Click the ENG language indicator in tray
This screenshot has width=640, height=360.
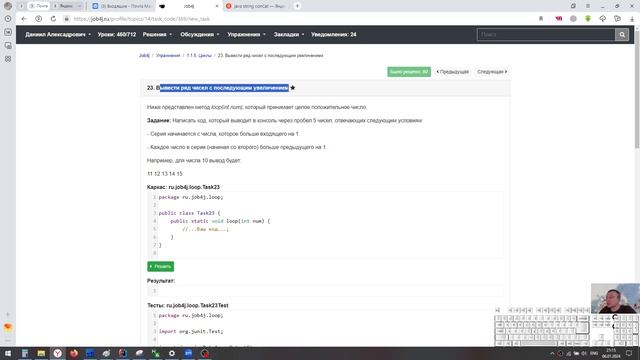coord(594,353)
